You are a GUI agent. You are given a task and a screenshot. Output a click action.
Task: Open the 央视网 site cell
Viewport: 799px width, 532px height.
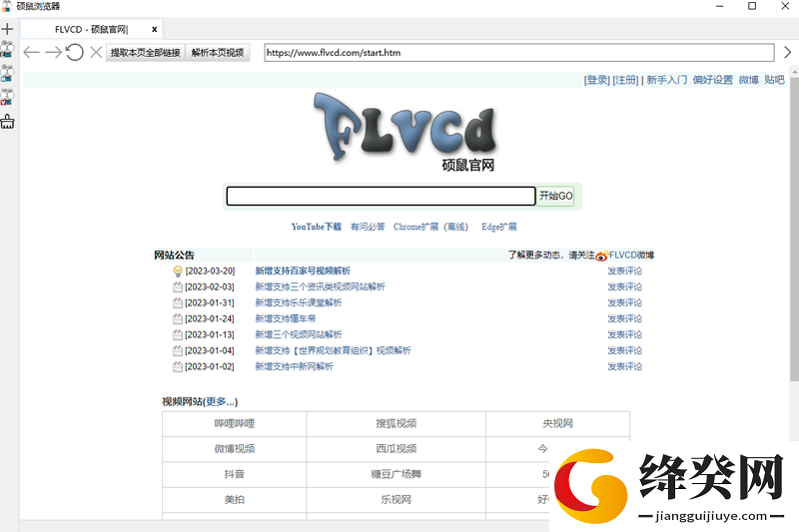(558, 423)
